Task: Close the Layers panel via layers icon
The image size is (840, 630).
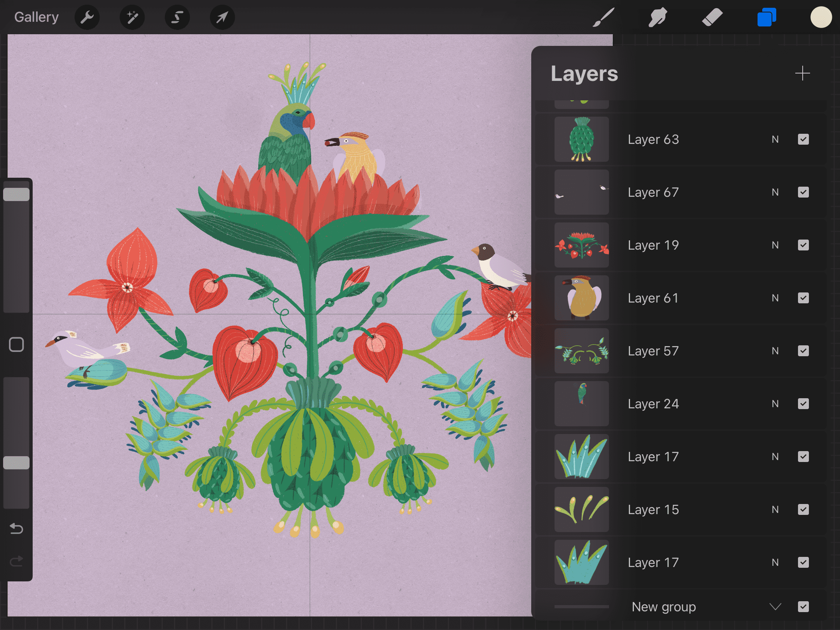Action: click(766, 17)
